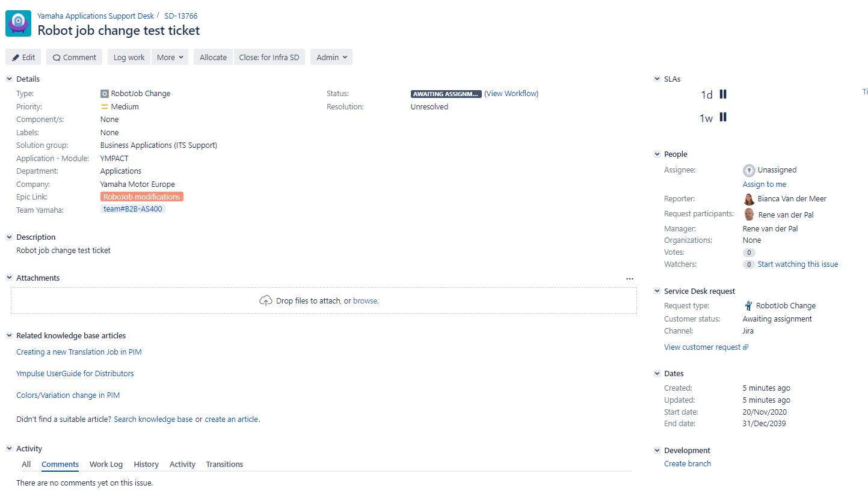Click View customer request link
The image size is (868, 494).
[x=703, y=347]
